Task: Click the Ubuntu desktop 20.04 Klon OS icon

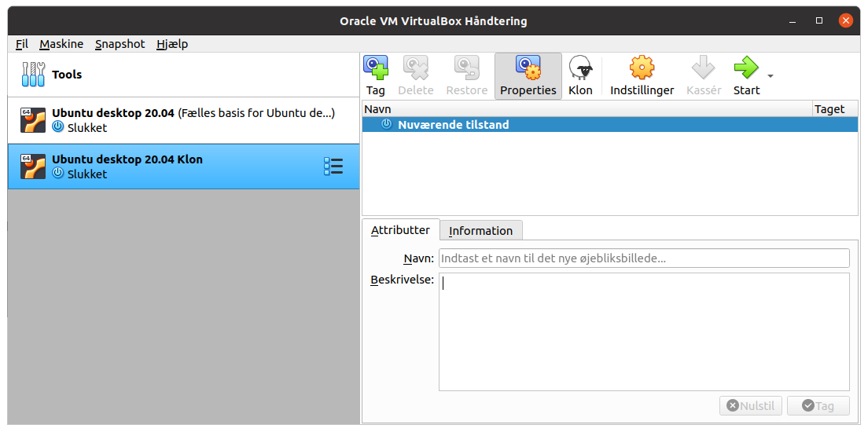Action: click(x=33, y=167)
